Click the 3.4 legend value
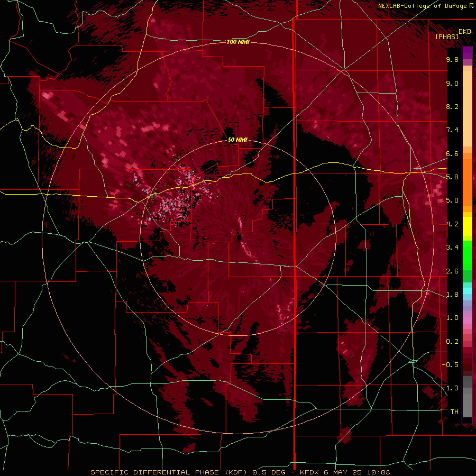This screenshot has width=476, height=476. click(x=452, y=248)
